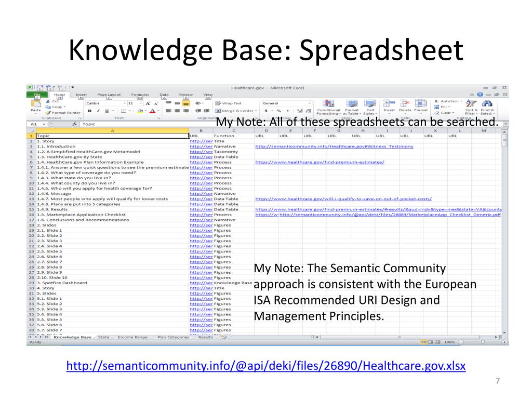
Task: Open Sort & Filter menu
Action: pos(471,107)
